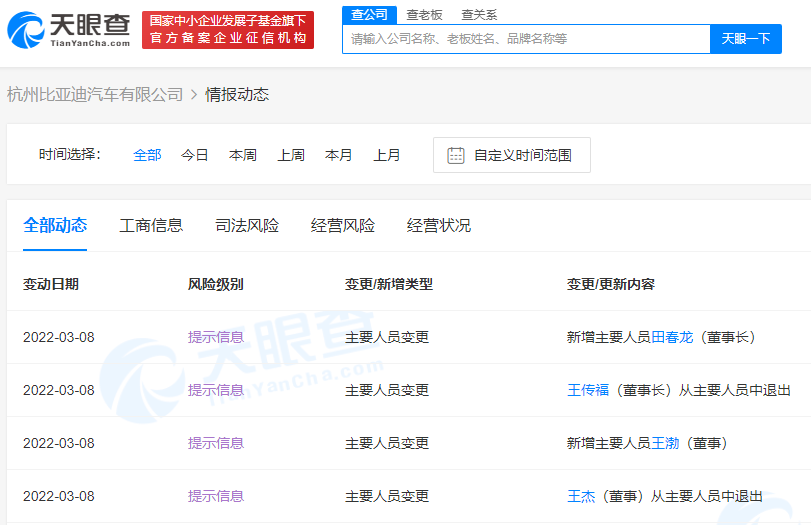
Task: Click the 时间选择 label
Action: point(69,154)
